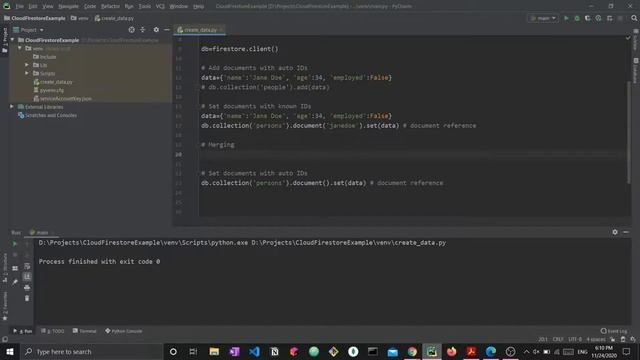Collapse the venv folder
The image size is (640, 360).
[20, 48]
